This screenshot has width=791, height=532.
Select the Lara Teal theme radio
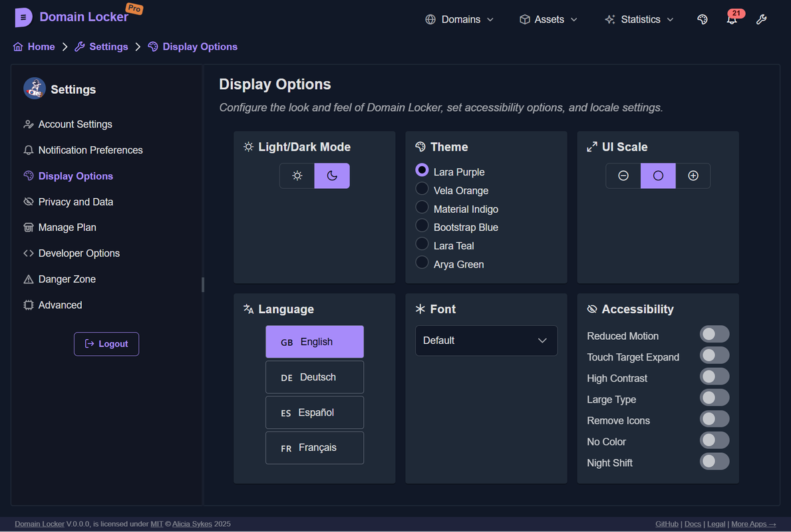pyautogui.click(x=422, y=244)
